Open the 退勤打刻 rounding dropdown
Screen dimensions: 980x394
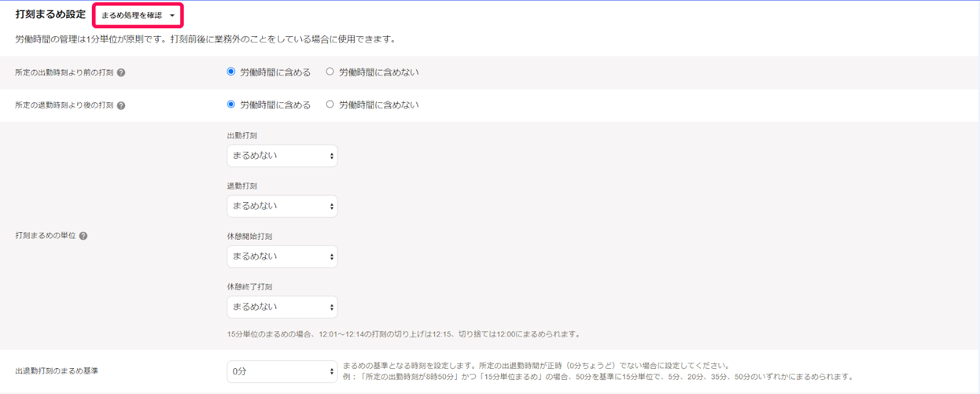[x=282, y=206]
